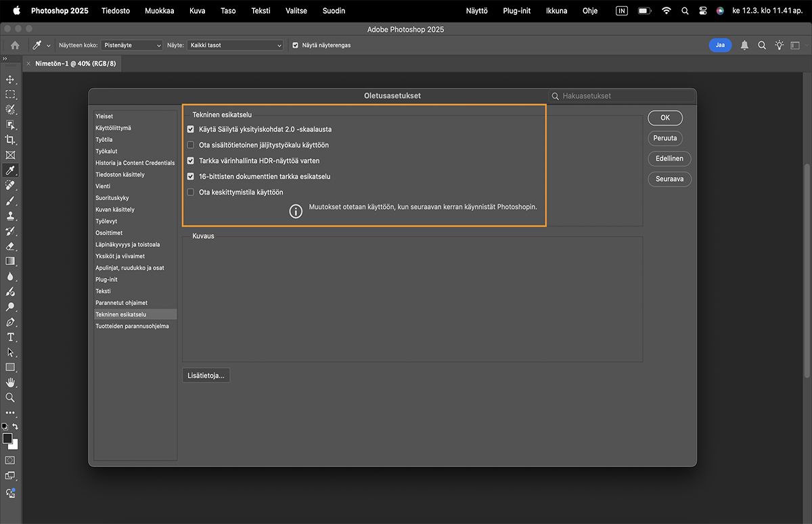Open the notifications bell

(x=744, y=45)
